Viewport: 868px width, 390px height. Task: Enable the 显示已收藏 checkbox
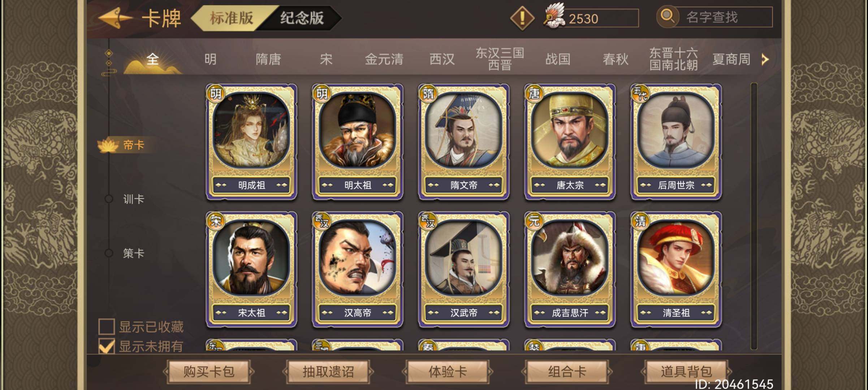[107, 326]
